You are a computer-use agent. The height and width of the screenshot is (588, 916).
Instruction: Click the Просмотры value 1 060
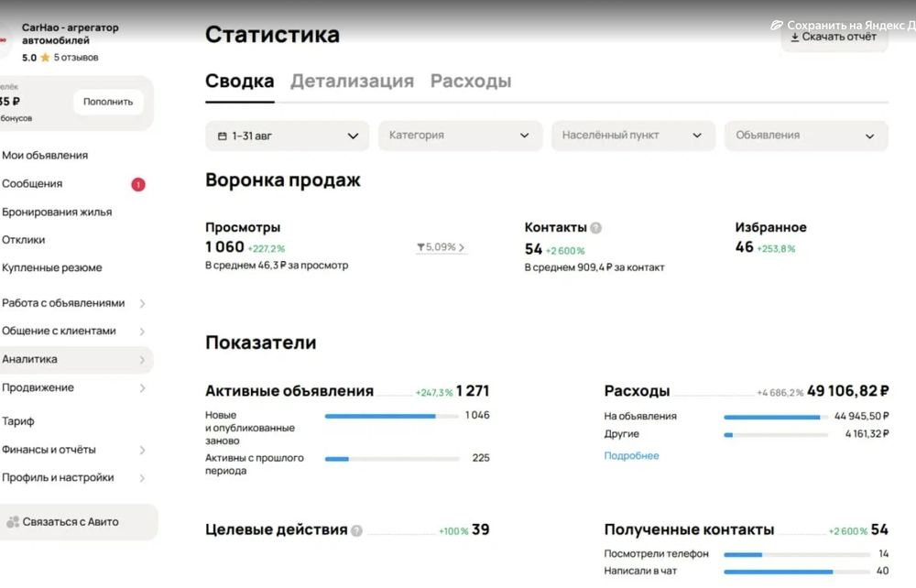pyautogui.click(x=224, y=247)
